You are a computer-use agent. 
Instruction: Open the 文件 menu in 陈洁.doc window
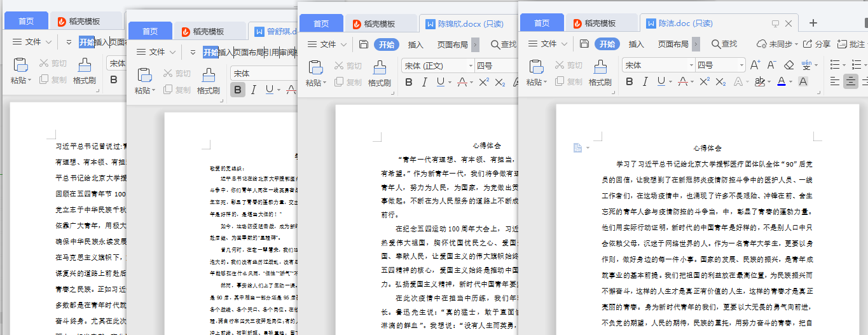coord(548,44)
